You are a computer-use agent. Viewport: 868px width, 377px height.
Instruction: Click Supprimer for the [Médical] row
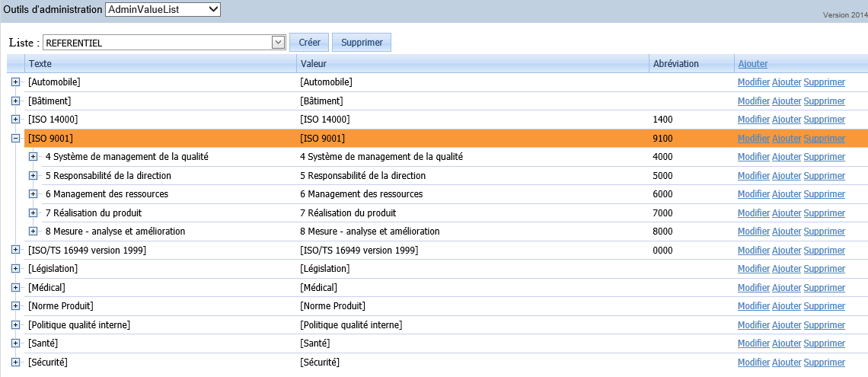[x=824, y=288]
